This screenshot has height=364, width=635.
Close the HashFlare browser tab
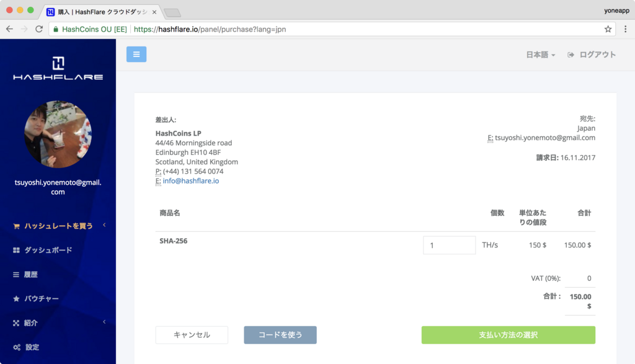[154, 12]
